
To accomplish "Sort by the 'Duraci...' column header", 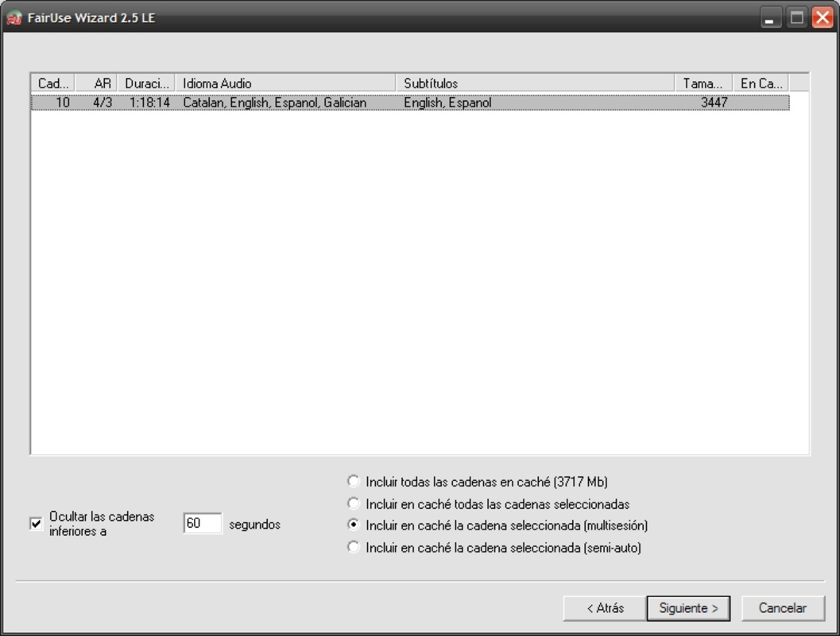I will pyautogui.click(x=147, y=83).
